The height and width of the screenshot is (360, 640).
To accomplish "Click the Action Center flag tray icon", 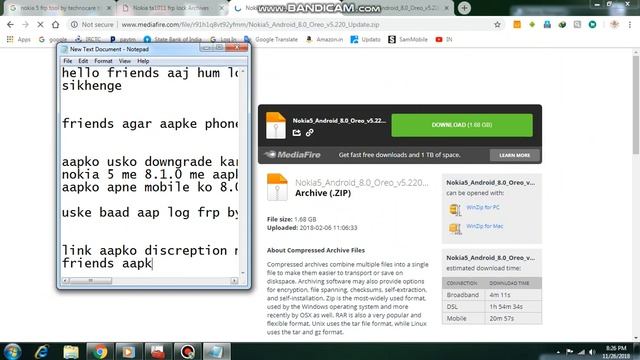I will [570, 352].
